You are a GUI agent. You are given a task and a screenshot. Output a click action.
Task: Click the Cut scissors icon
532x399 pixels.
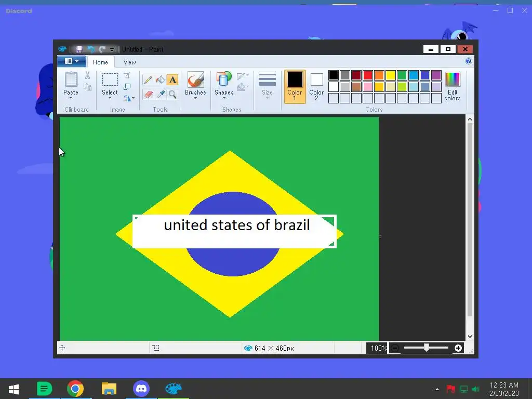coord(87,75)
